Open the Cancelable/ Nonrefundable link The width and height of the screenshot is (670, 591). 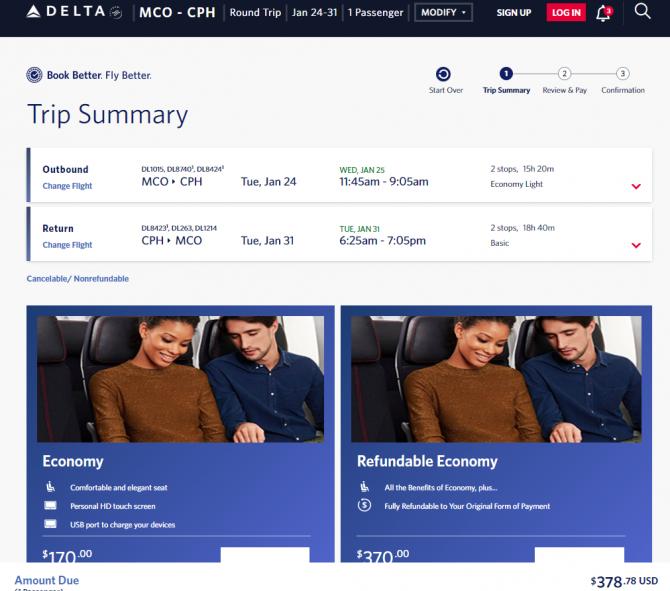point(77,279)
